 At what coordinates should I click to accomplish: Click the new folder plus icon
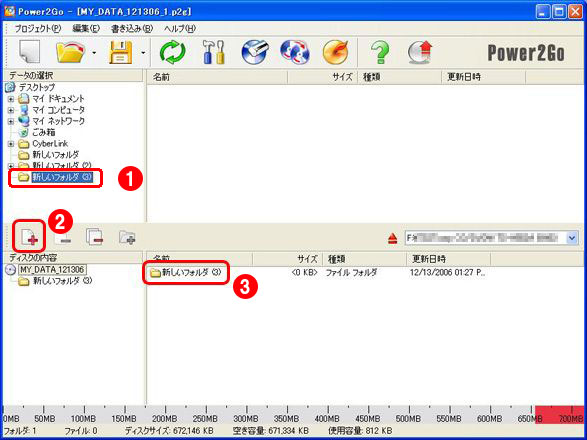tap(127, 237)
